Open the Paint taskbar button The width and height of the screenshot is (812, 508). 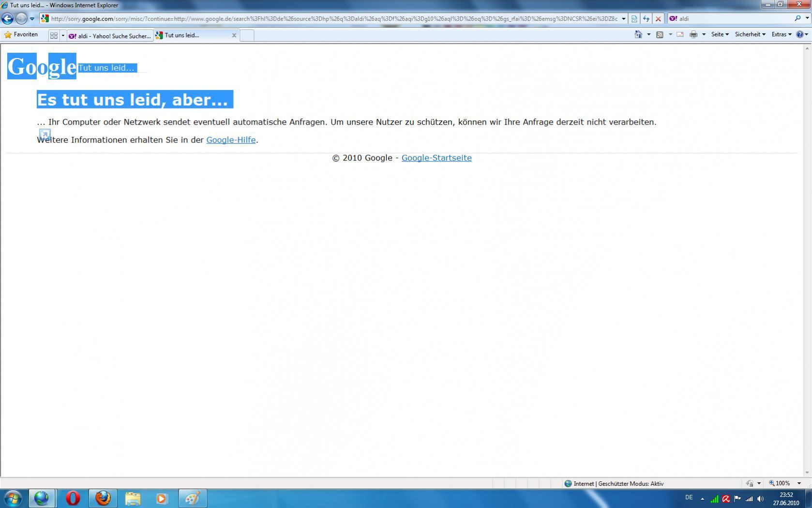(x=193, y=498)
